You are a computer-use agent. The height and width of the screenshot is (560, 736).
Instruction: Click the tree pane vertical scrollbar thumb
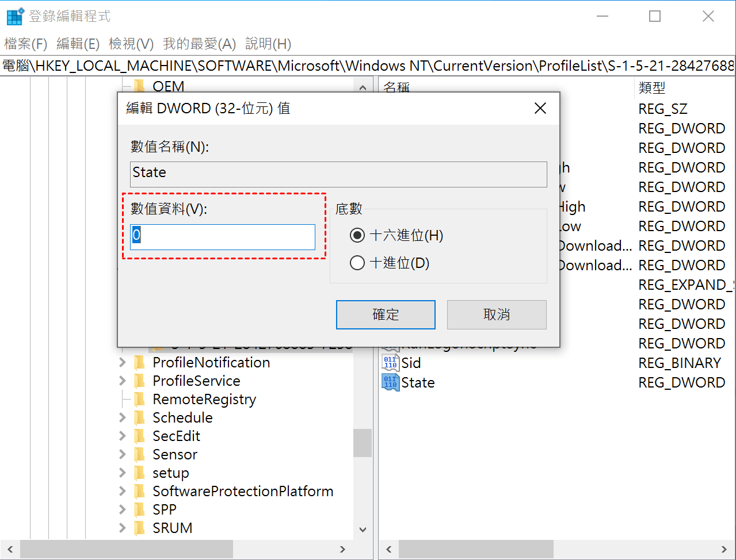363,443
